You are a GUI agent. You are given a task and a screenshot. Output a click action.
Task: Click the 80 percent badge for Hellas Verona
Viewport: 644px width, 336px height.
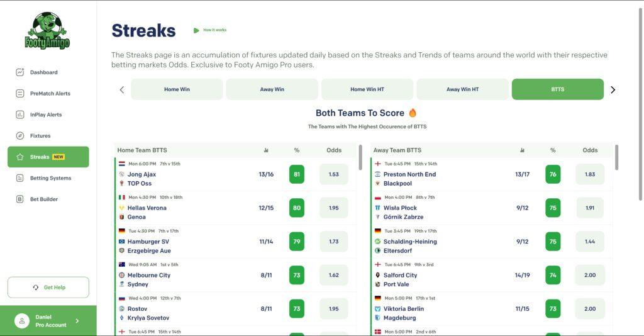tap(297, 208)
